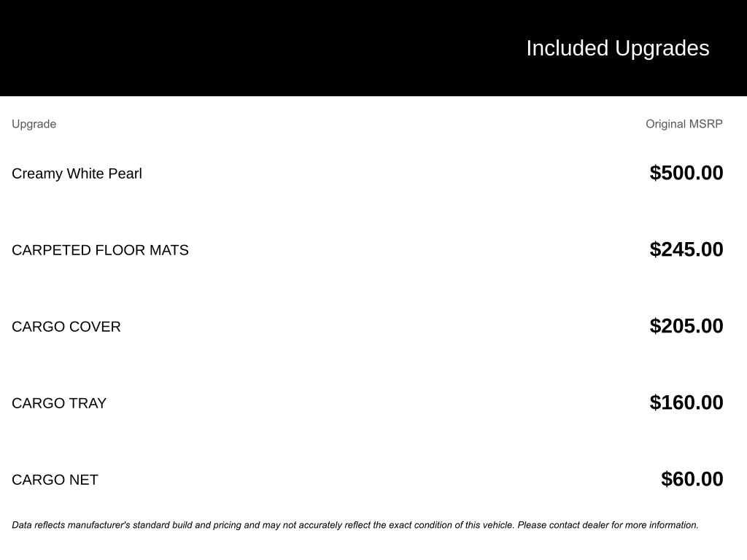Click the $160.00 MSRP value
The image size is (747, 560).
coord(686,402)
